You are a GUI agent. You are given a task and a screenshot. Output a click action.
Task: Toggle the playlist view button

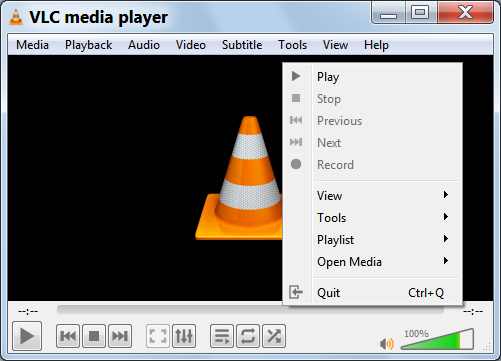click(x=222, y=336)
